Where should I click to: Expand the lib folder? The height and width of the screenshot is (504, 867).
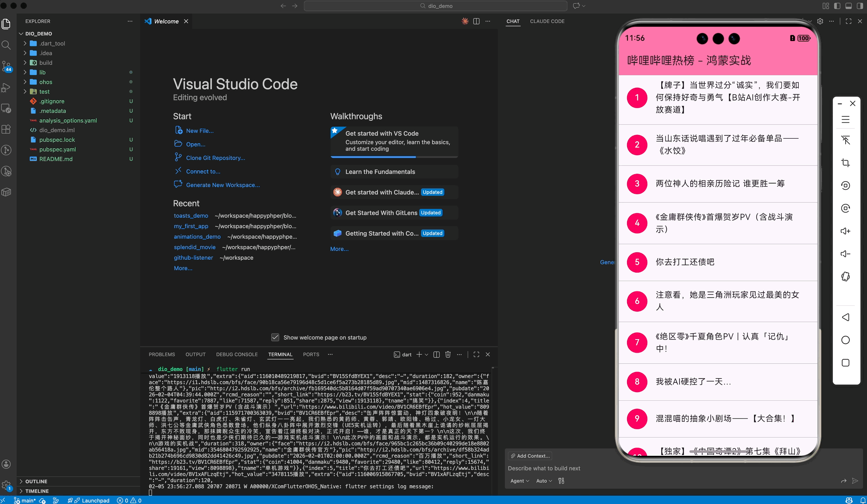pyautogui.click(x=42, y=72)
